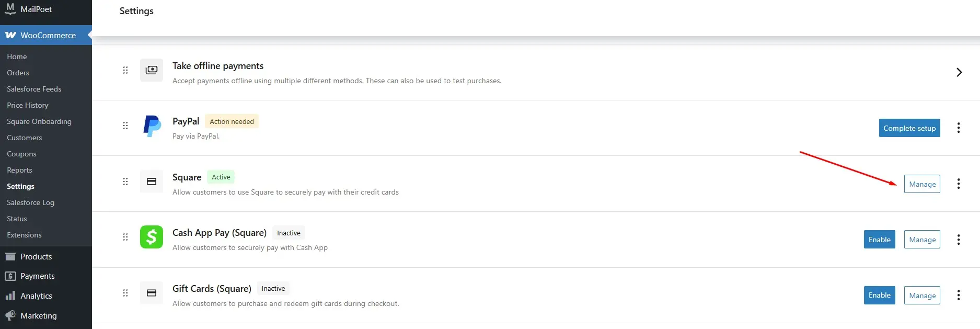Click the Action needed badge
980x329 pixels.
coord(232,121)
